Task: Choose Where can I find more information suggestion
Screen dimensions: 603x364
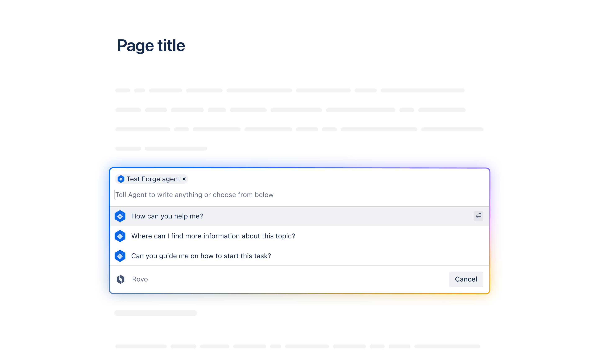Action: [213, 236]
